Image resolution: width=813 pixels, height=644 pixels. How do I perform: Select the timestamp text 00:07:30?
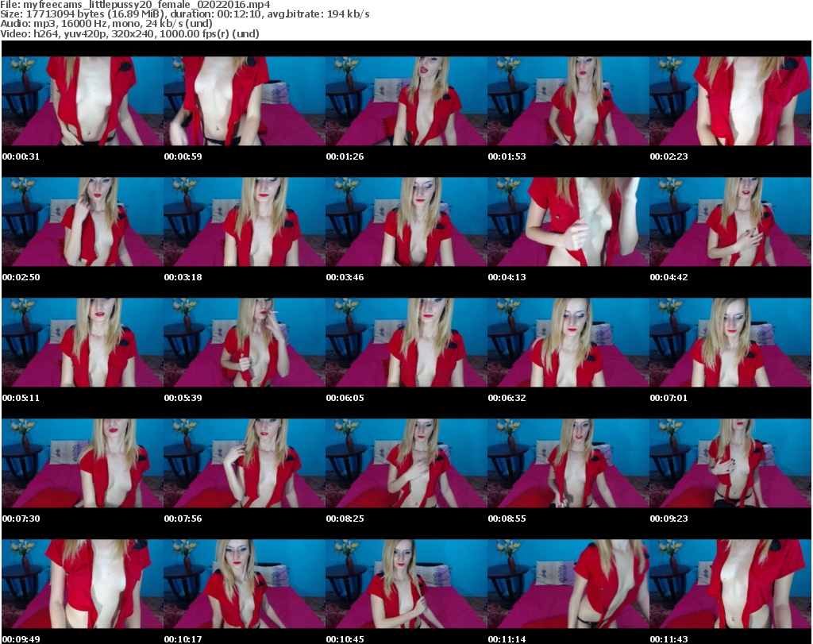pos(21,519)
